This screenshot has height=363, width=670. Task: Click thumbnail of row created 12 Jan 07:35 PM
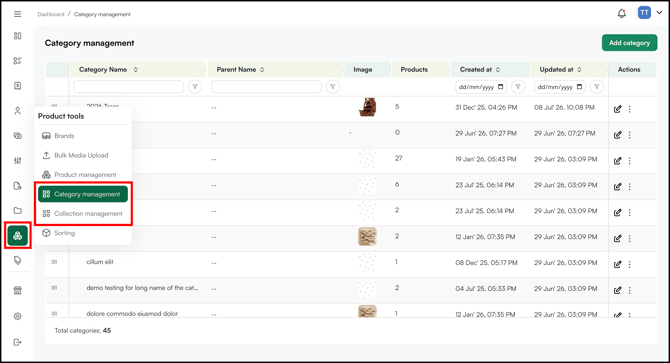[x=367, y=237]
